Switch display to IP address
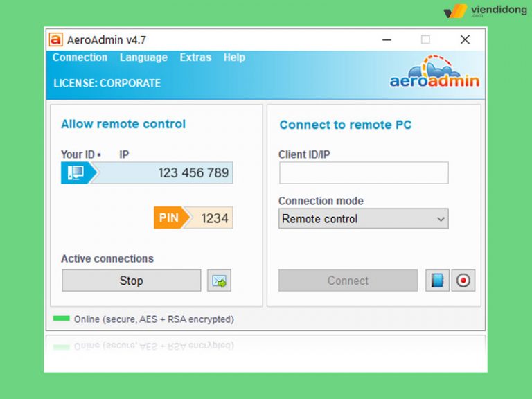Image resolution: width=532 pixels, height=399 pixels. coord(124,154)
